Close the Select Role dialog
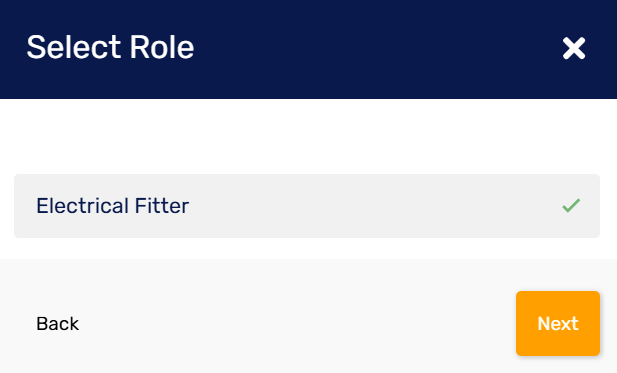Viewport: 617px width, 373px height. [574, 48]
